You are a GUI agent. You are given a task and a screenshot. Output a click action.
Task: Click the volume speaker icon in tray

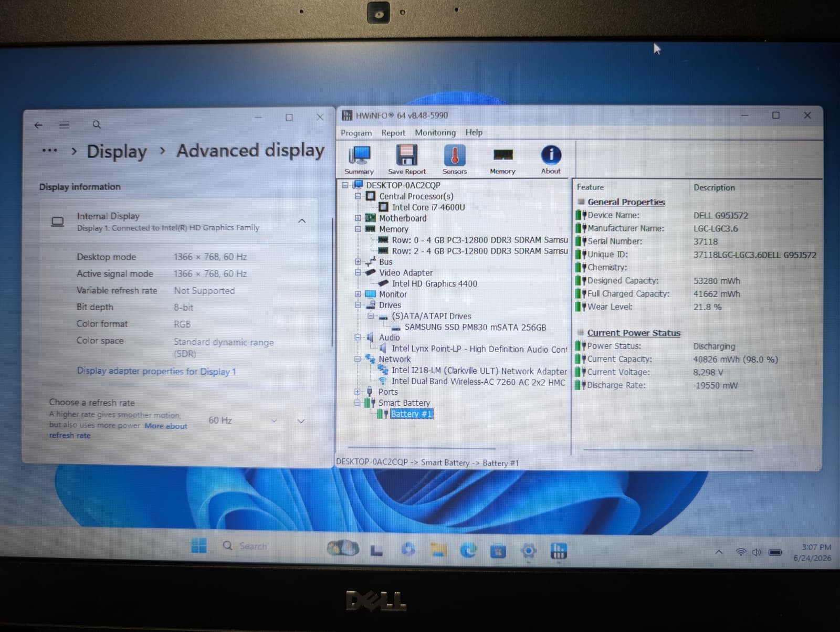(x=756, y=552)
